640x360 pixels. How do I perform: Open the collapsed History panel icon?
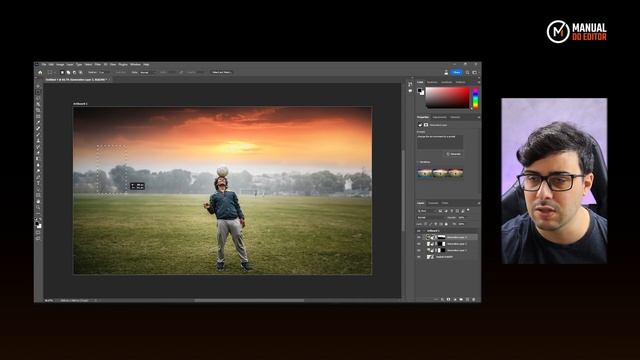(410, 84)
